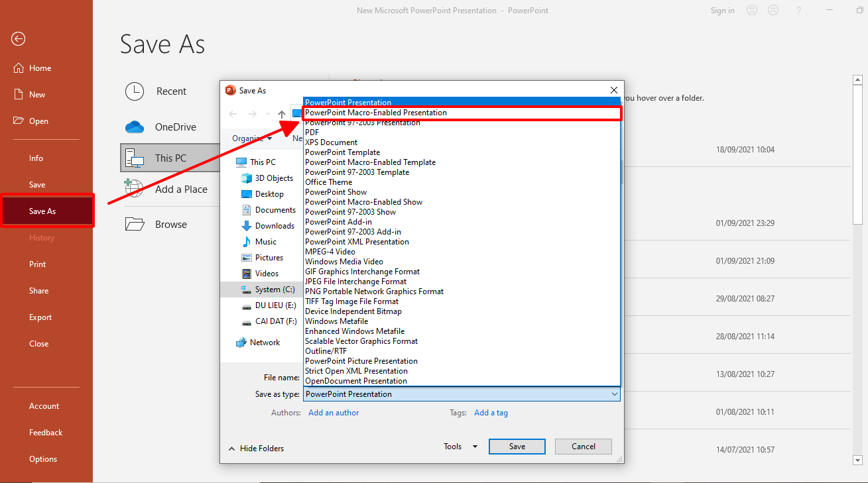Screen dimensions: 868x483
Task: Click the Add a Place globe icon
Action: click(x=135, y=189)
